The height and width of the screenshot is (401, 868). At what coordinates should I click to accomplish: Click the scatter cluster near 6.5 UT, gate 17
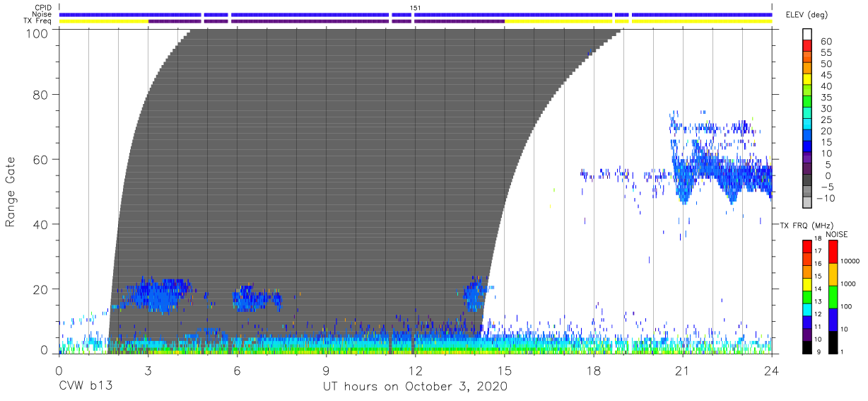coord(257,298)
